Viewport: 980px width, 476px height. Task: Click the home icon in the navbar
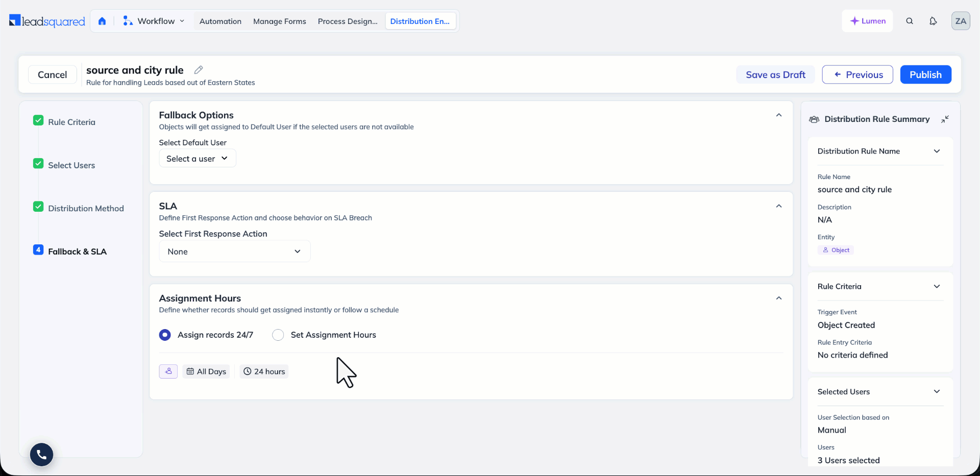point(102,21)
